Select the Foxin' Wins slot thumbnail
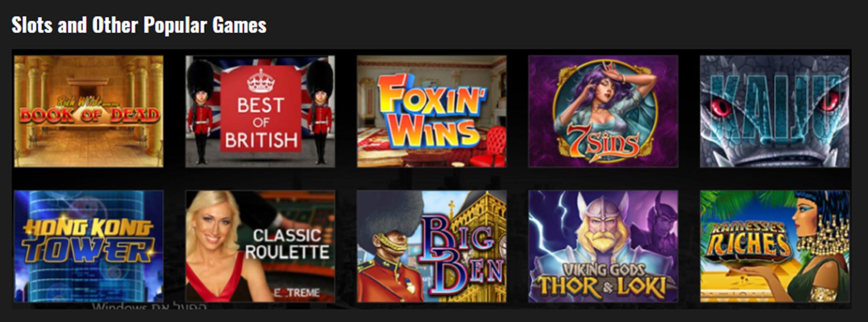Screen dimensions: 868x322 [431, 111]
